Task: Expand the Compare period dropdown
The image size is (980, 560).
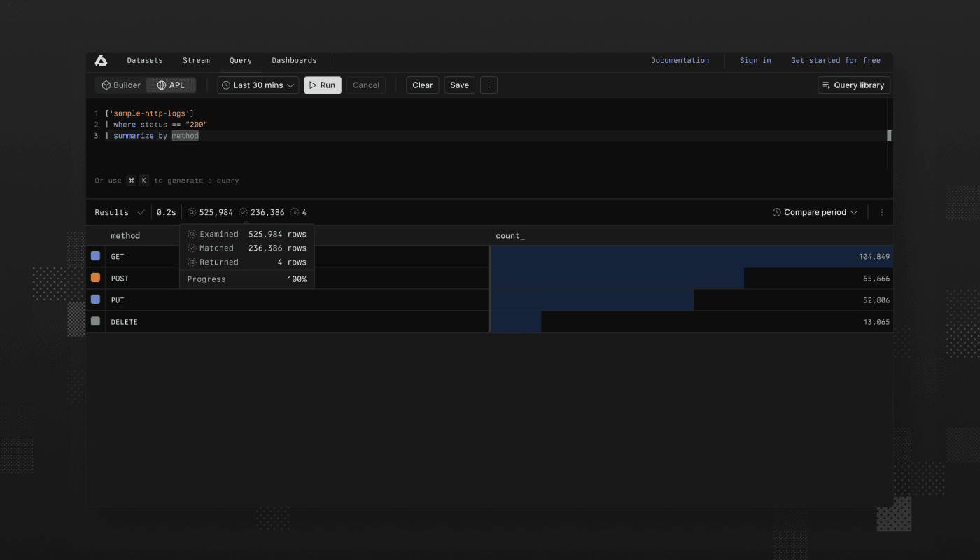Action: coord(815,212)
